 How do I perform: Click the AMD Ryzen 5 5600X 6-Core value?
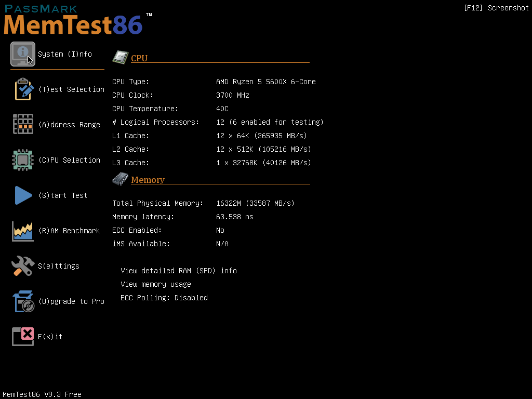(x=266, y=82)
